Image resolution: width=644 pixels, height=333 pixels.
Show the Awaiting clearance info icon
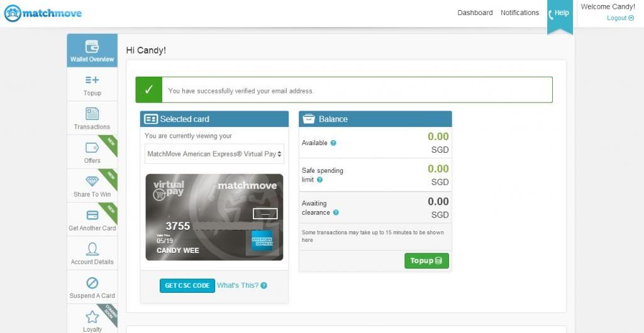click(336, 212)
